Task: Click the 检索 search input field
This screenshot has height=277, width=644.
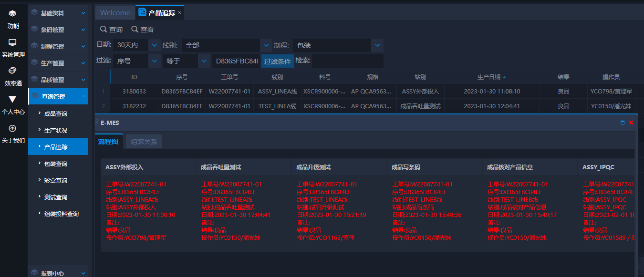Action: tap(347, 61)
